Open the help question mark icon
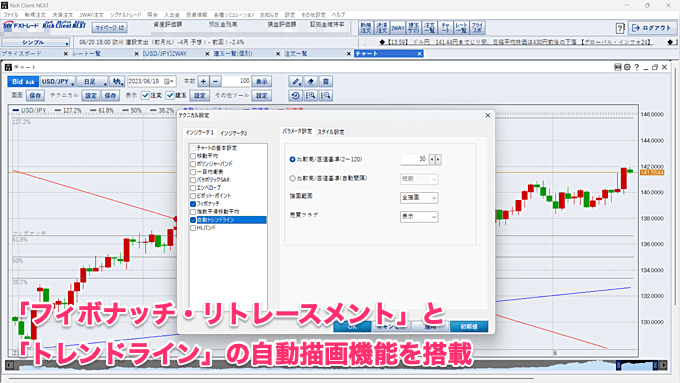Viewport: 680px width, 383px height. (620, 29)
